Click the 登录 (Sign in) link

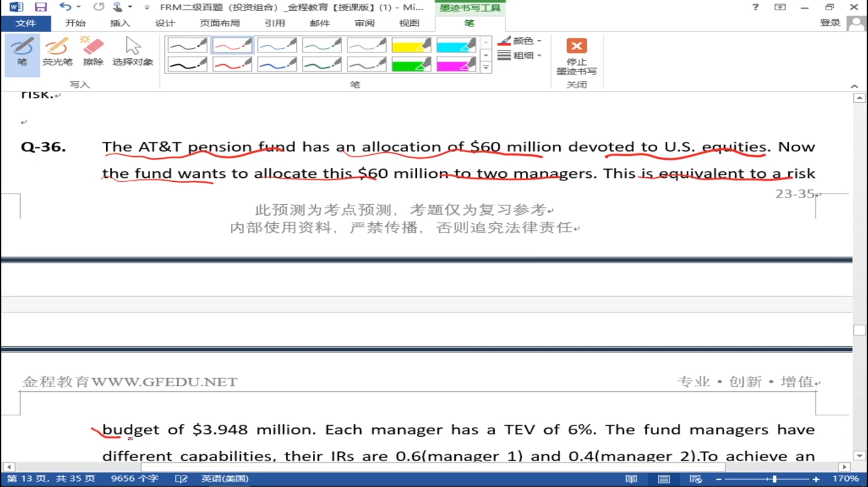tap(830, 23)
